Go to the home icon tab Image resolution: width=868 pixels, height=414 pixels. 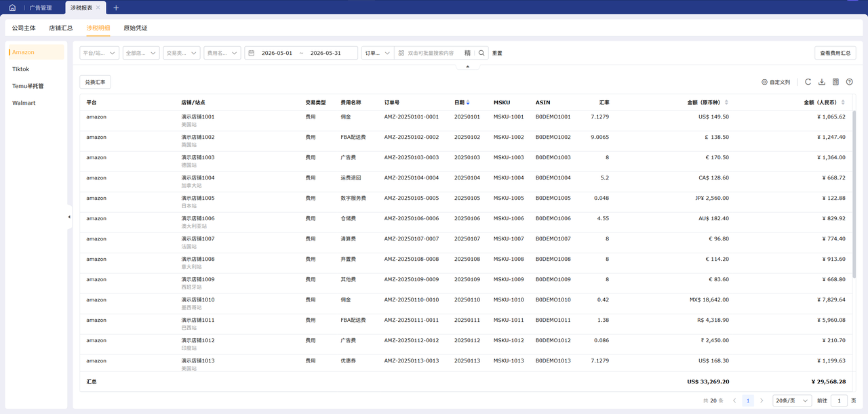(12, 7)
